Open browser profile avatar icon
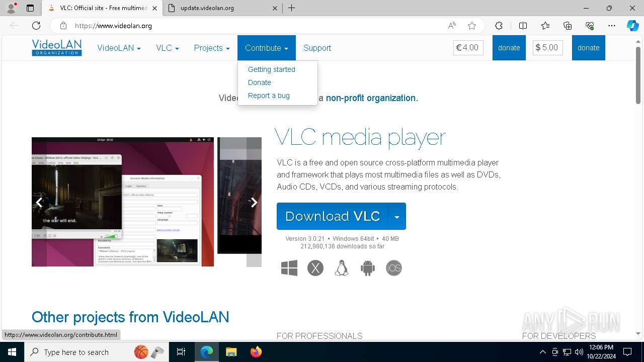Image resolution: width=644 pixels, height=362 pixels. tap(11, 8)
